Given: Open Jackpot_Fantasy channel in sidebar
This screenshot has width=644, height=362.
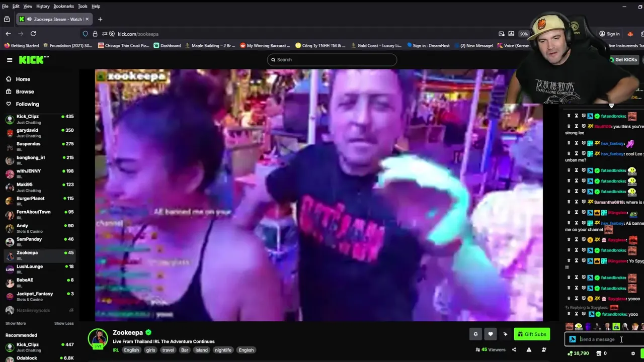Looking at the screenshot, I should click(39, 296).
